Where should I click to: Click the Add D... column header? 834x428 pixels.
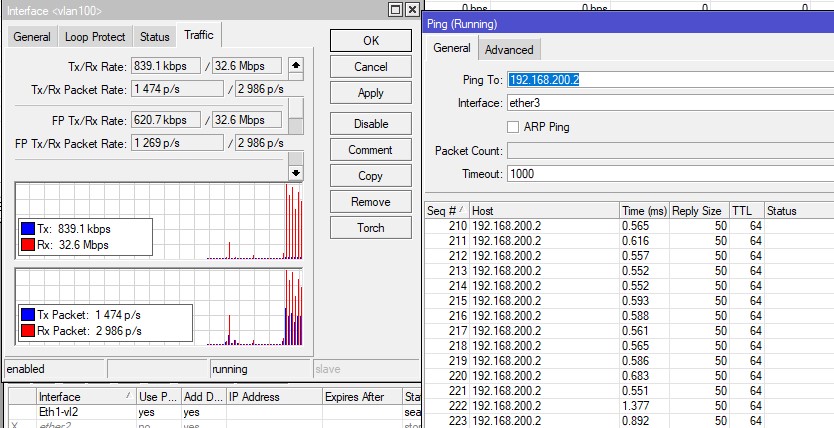pos(204,397)
